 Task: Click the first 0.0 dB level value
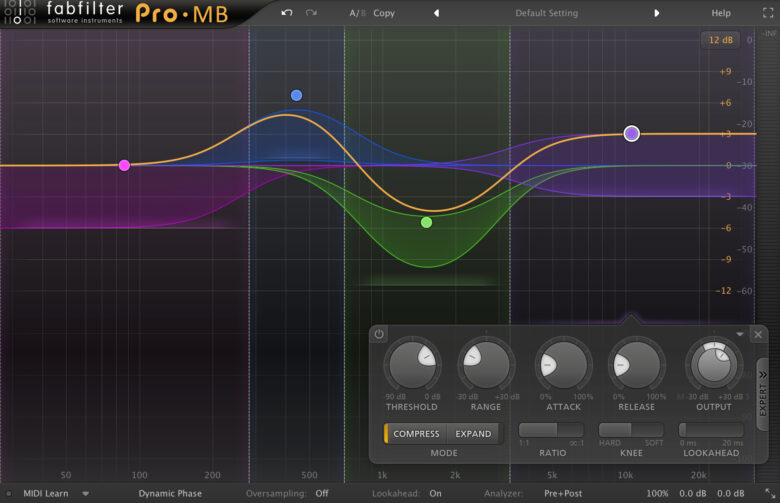coord(693,494)
